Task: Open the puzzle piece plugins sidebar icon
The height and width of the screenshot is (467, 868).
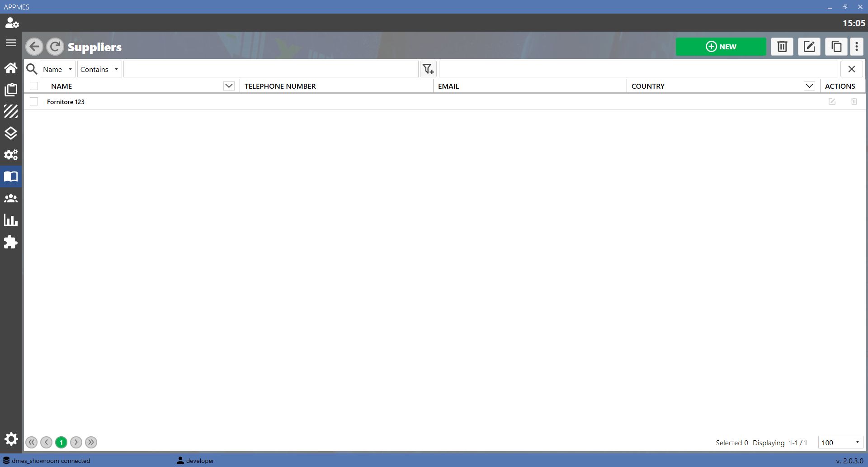Action: [x=11, y=242]
